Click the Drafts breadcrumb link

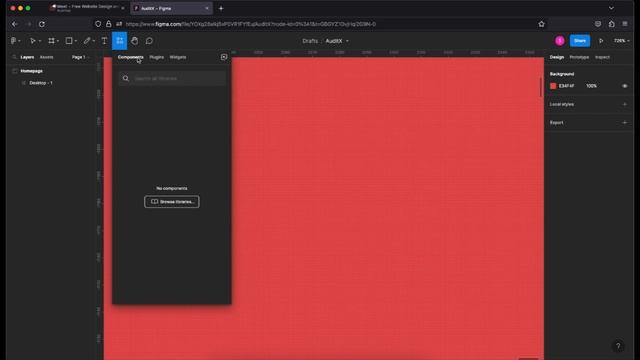click(x=310, y=41)
